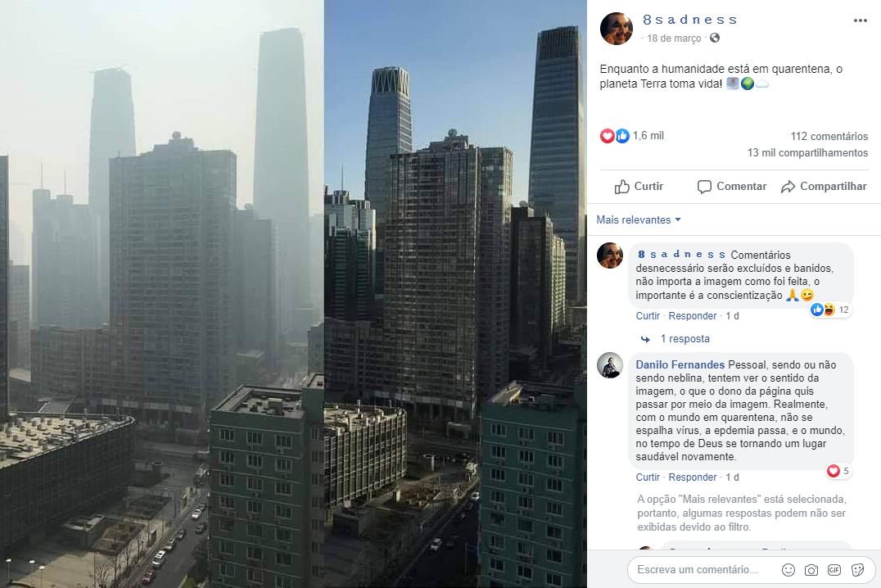Image resolution: width=881 pixels, height=588 pixels.
Task: Click the Compartilhar share button
Action: click(x=824, y=187)
